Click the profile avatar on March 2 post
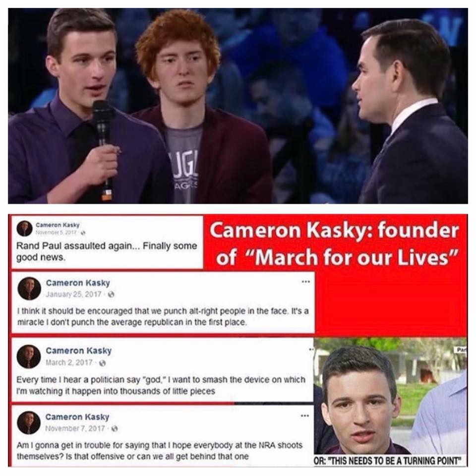 [29, 357]
